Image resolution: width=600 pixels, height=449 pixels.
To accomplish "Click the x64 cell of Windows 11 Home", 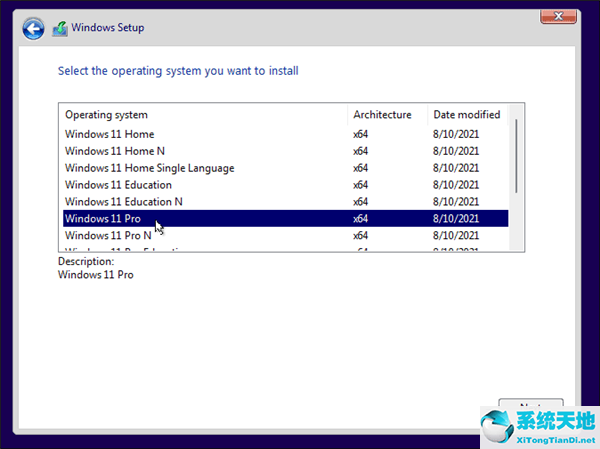I will (360, 135).
